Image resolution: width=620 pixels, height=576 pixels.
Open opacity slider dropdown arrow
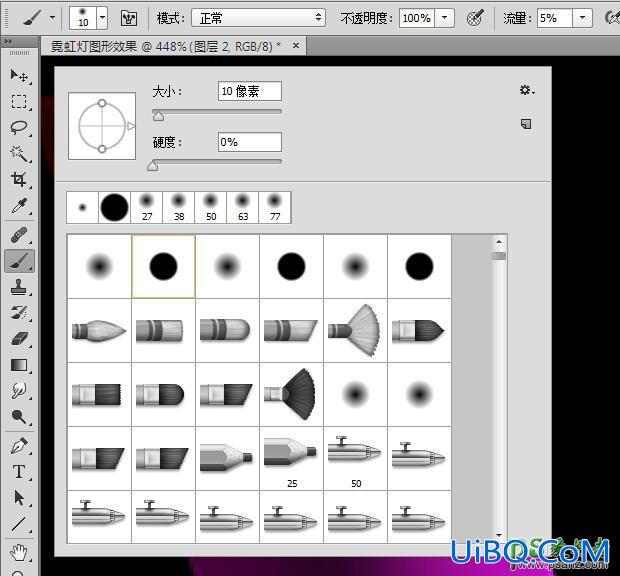(x=444, y=18)
